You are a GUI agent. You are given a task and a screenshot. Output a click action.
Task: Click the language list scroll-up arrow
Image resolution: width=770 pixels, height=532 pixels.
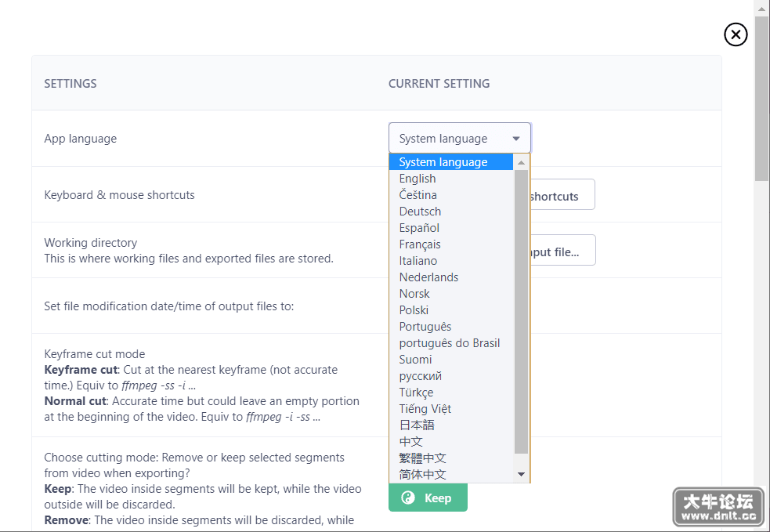(x=521, y=162)
